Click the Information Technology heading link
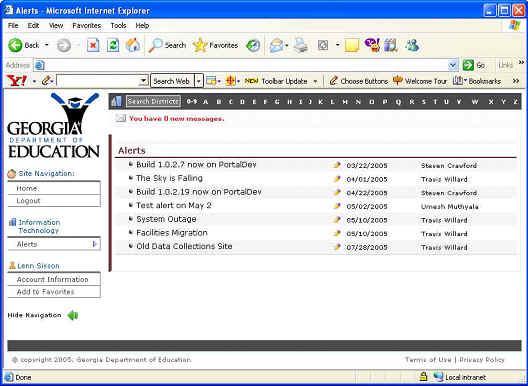The height and width of the screenshot is (386, 528). click(x=39, y=226)
